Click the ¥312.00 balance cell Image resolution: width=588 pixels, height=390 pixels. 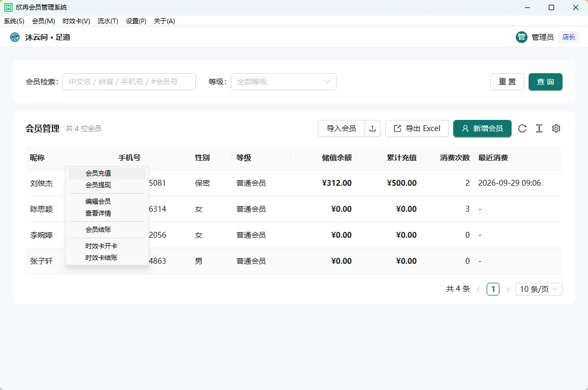[x=337, y=183]
